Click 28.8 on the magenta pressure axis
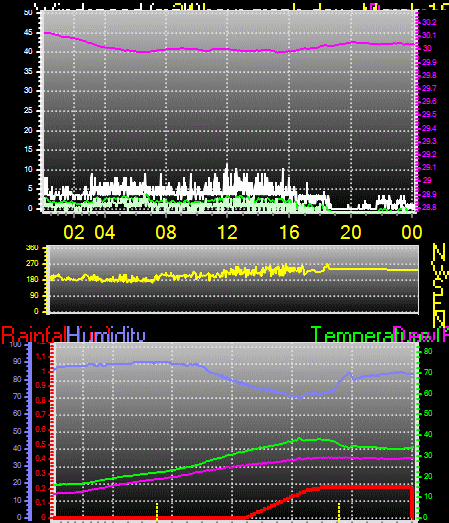Image resolution: width=449 pixels, height=523 pixels. pos(429,207)
